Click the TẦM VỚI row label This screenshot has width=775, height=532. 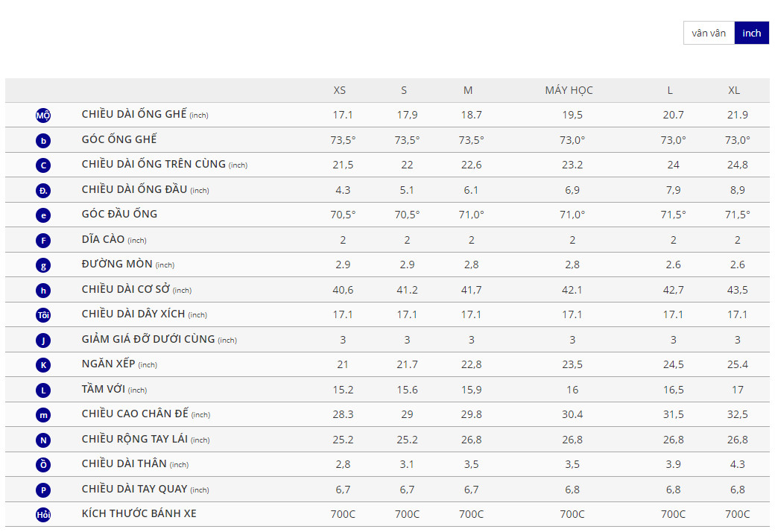click(104, 389)
